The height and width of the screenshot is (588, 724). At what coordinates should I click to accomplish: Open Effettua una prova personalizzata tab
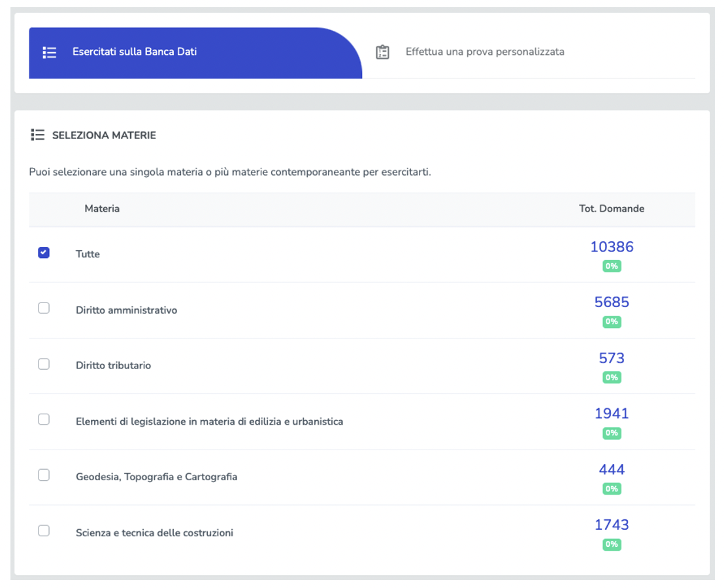pyautogui.click(x=484, y=52)
